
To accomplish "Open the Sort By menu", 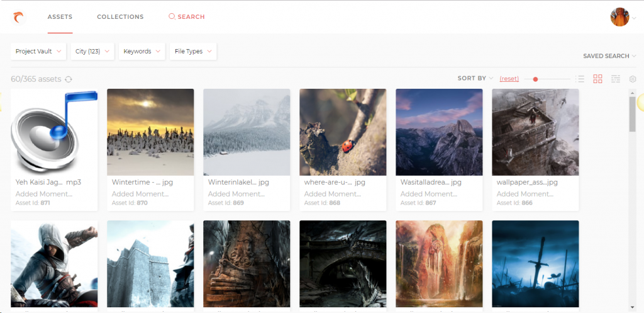I will pos(475,79).
